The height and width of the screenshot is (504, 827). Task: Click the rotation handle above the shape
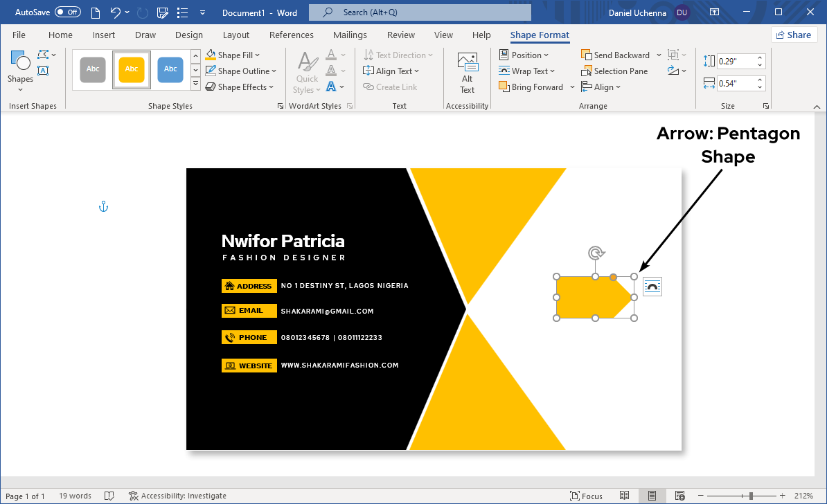click(x=595, y=253)
